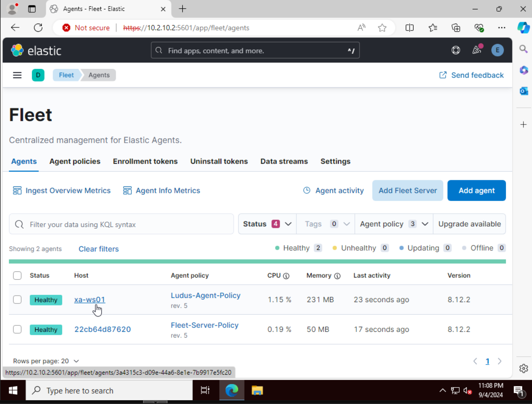Open Outlook in the Edge sidebar

524,91
